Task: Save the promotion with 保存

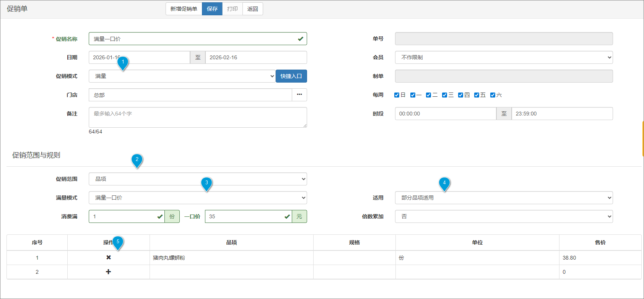Action: (212, 9)
